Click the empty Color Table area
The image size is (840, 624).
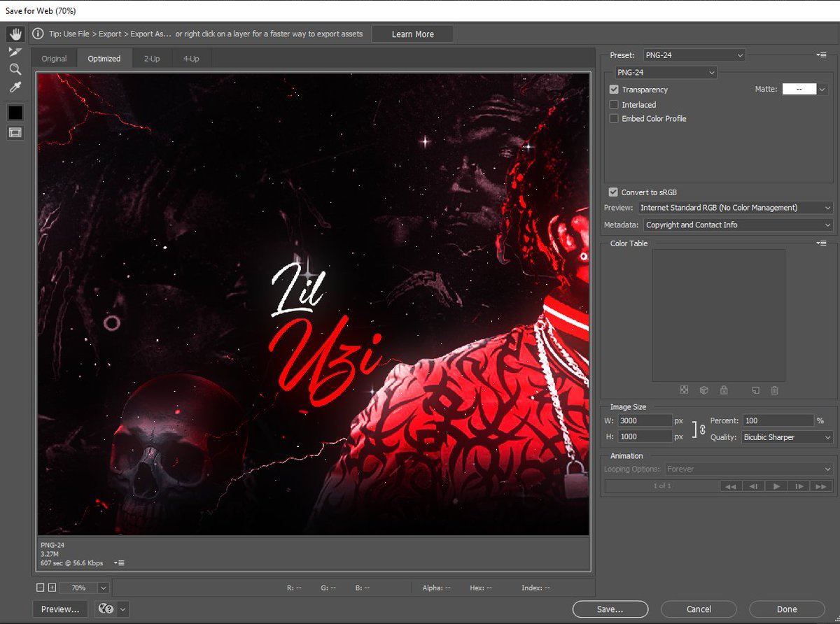[719, 315]
